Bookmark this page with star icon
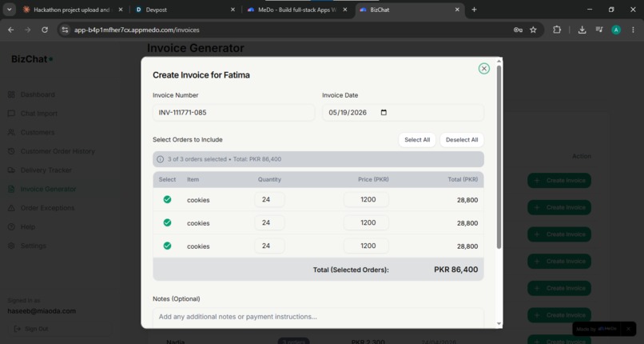The width and height of the screenshot is (644, 344). (533, 30)
